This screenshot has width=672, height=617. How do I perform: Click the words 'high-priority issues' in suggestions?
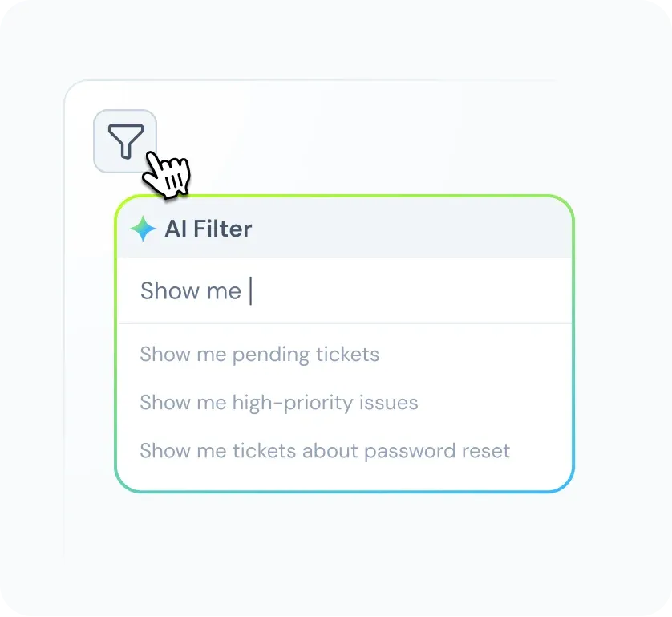point(326,403)
